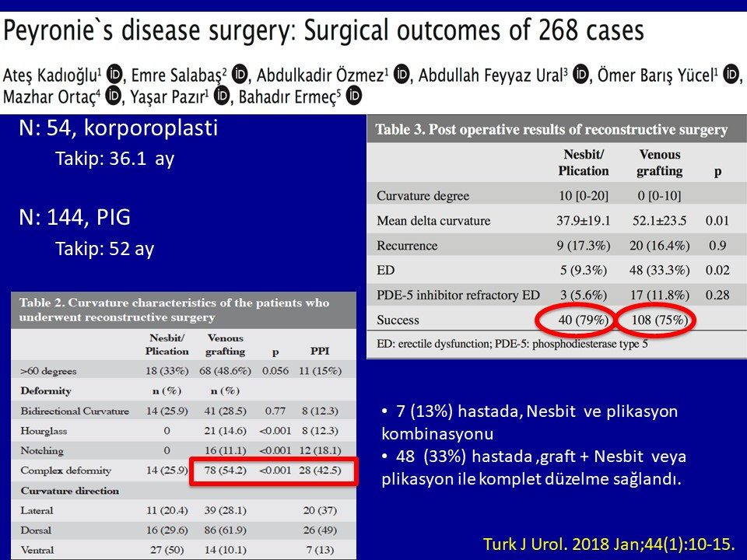Click the '0 [0-10]' curvature value
The height and width of the screenshot is (560, 747).
659,196
